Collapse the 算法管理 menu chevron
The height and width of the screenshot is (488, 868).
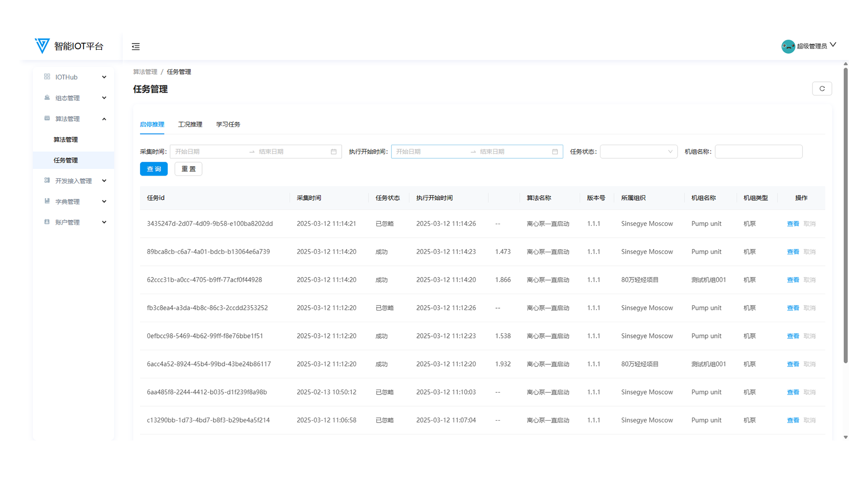(x=104, y=119)
